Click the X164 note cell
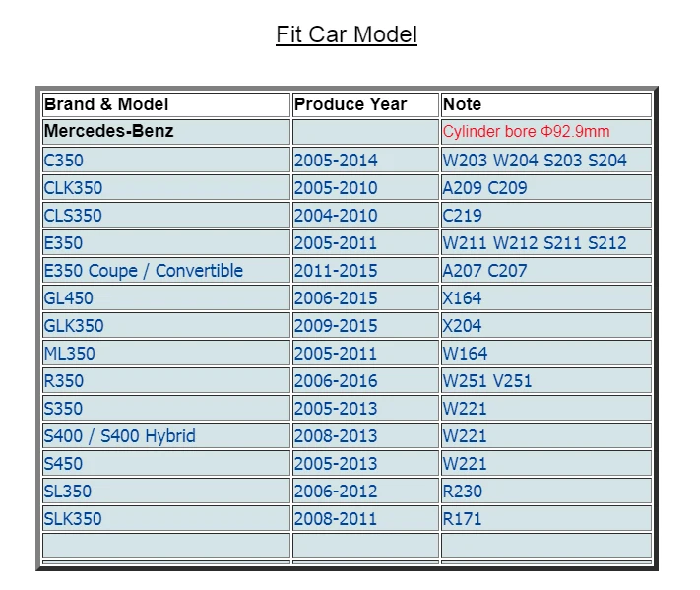Image resolution: width=700 pixels, height=590 pixels. 546,297
